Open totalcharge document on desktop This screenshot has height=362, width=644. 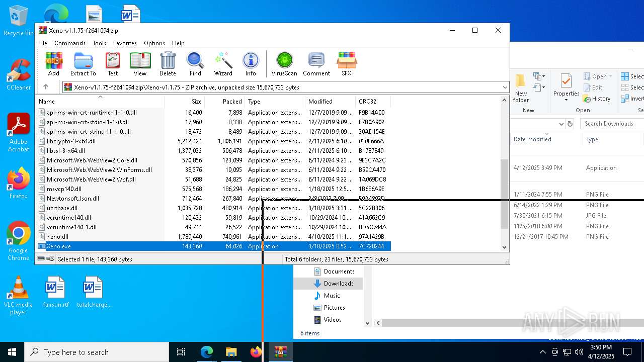coord(94,292)
